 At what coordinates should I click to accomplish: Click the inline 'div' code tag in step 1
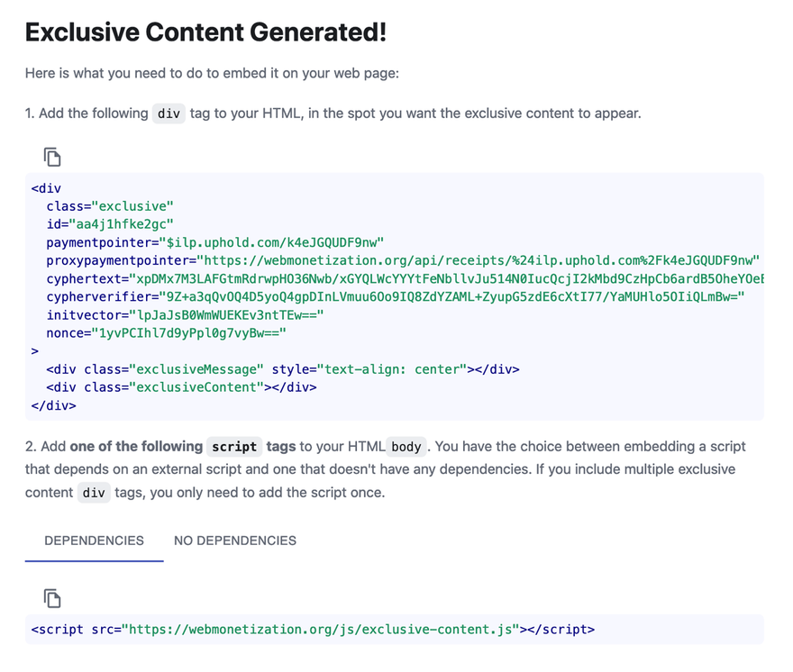pyautogui.click(x=169, y=114)
